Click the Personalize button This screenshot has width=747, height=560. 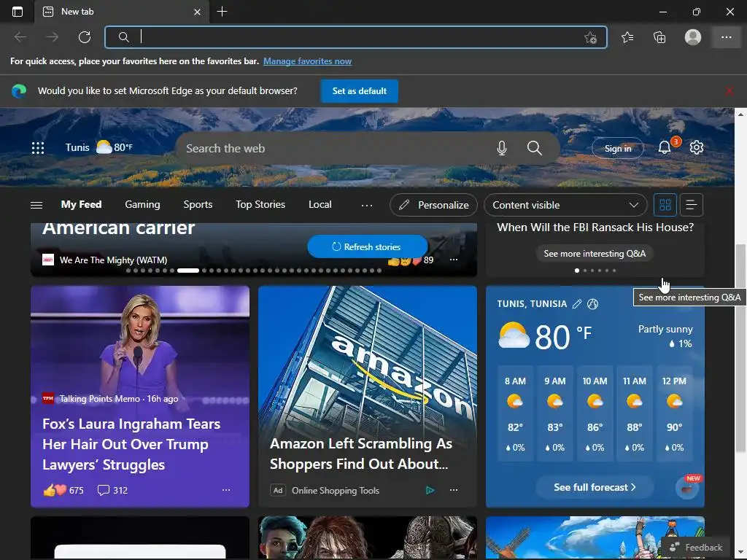(x=433, y=205)
